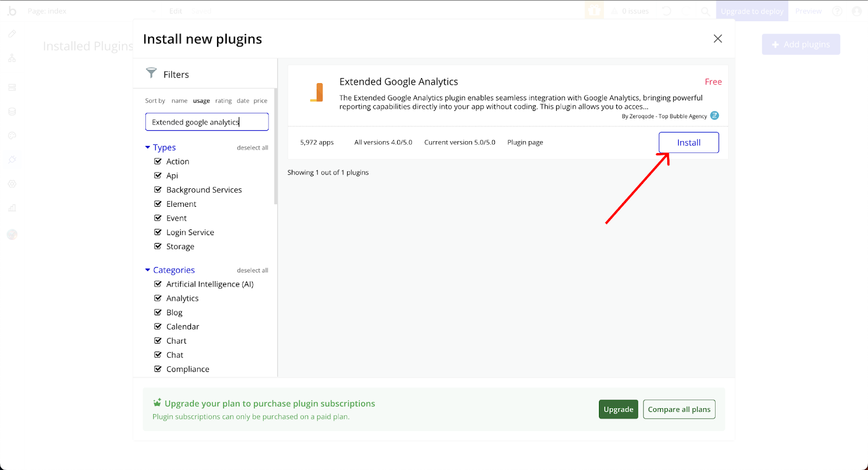
Task: Open the Settings gear icon in sidebar
Action: pyautogui.click(x=12, y=184)
